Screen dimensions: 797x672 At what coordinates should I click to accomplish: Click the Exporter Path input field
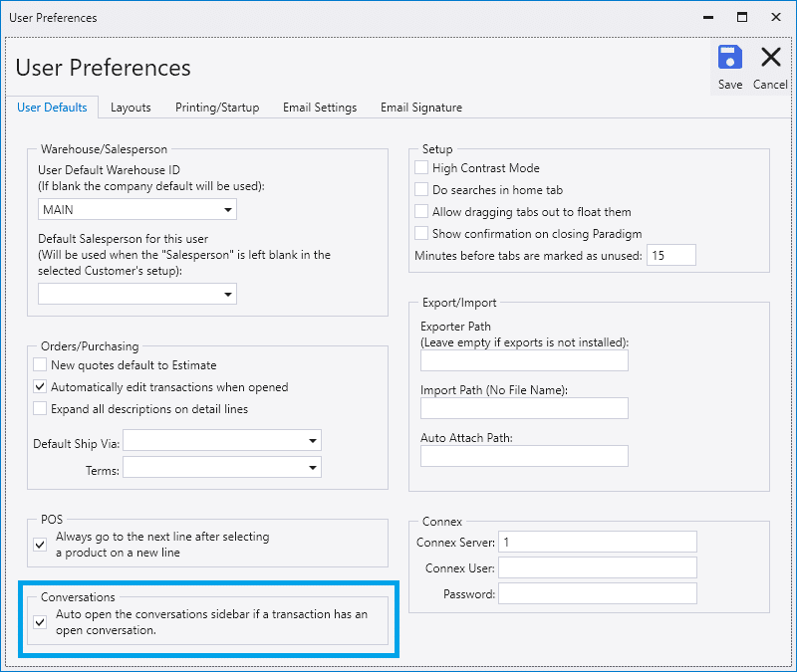pyautogui.click(x=524, y=360)
